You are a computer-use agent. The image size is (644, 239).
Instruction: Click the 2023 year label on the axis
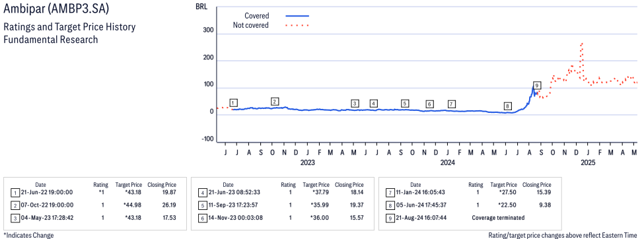pos(307,163)
